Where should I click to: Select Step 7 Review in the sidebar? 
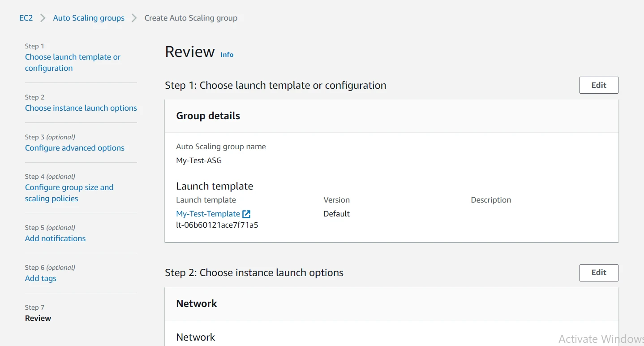38,318
